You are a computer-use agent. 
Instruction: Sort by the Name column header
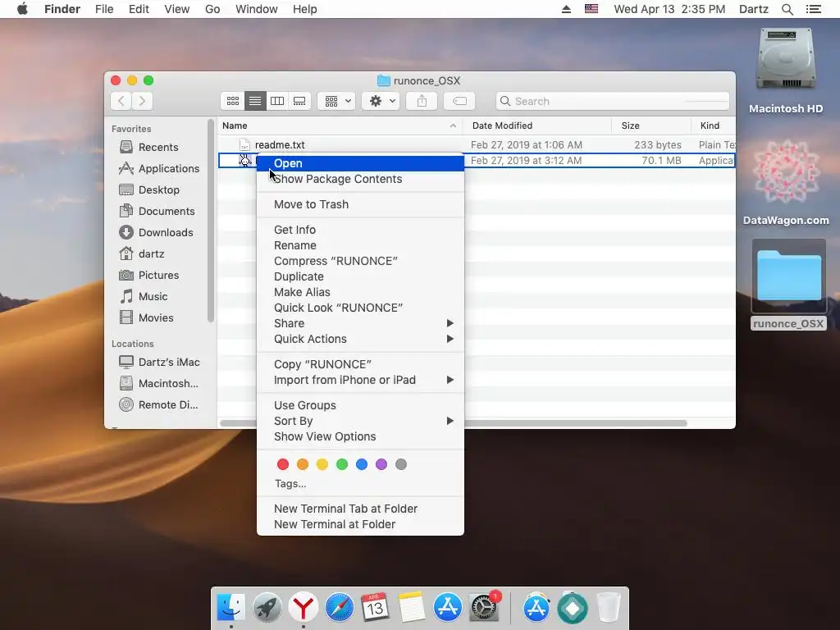(x=340, y=126)
